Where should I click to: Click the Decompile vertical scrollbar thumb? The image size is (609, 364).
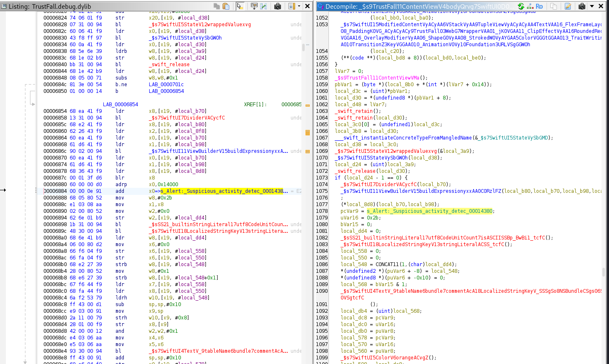pos(604,272)
